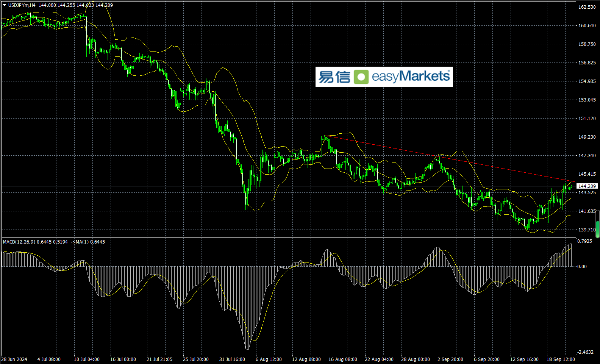
Task: Click the 0.7925 MACD scale label
Action: (584, 241)
